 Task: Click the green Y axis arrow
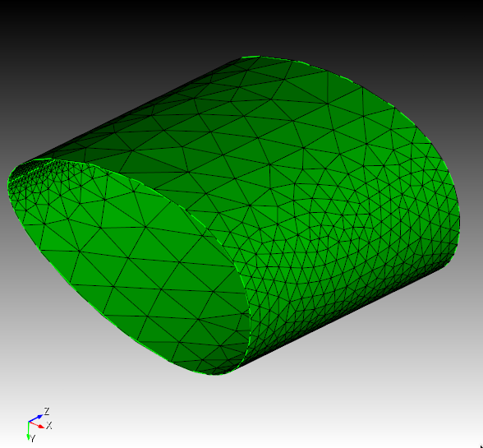point(28,431)
